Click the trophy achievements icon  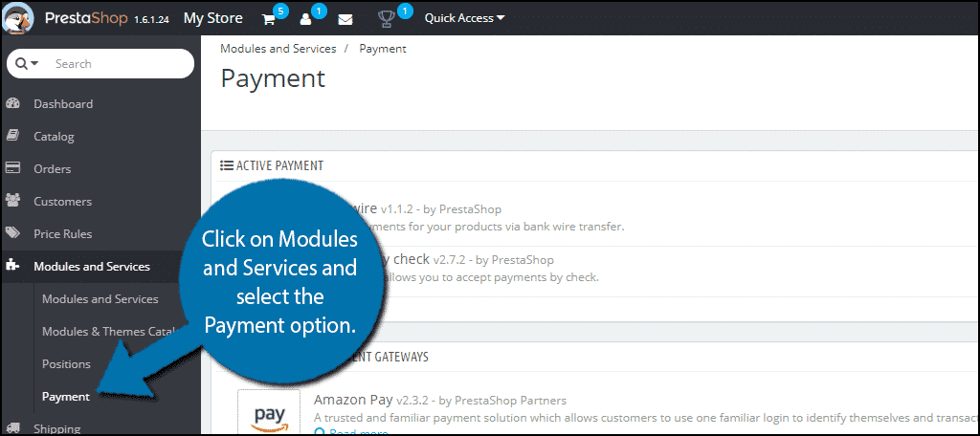(x=387, y=19)
